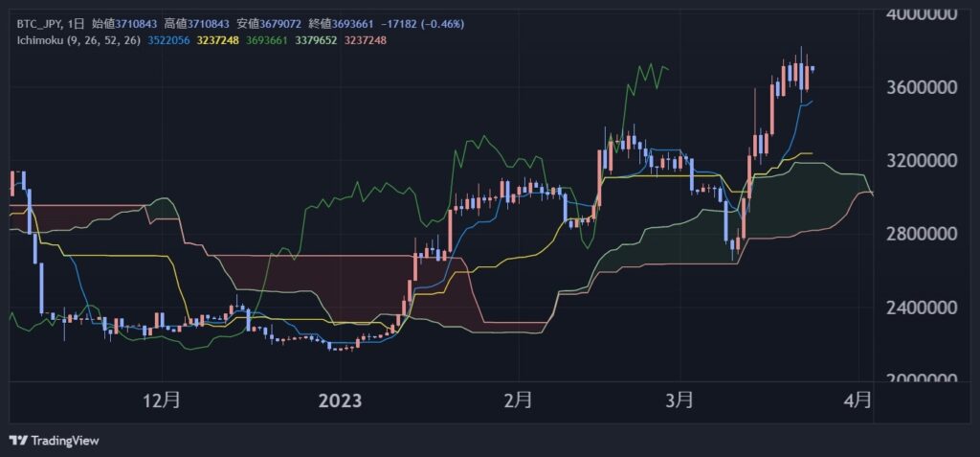
Task: Select the BTC_JPY symbol label
Action: [38, 24]
